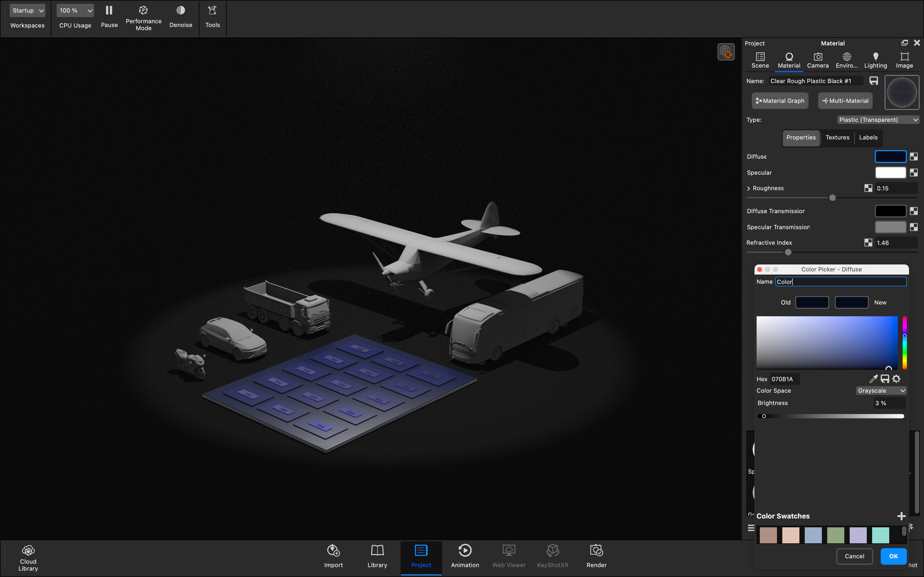Switch to the Textures tab

(x=837, y=137)
